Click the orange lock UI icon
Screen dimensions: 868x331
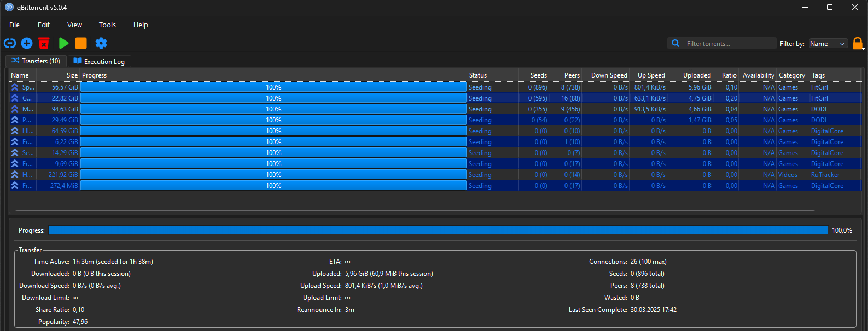857,43
